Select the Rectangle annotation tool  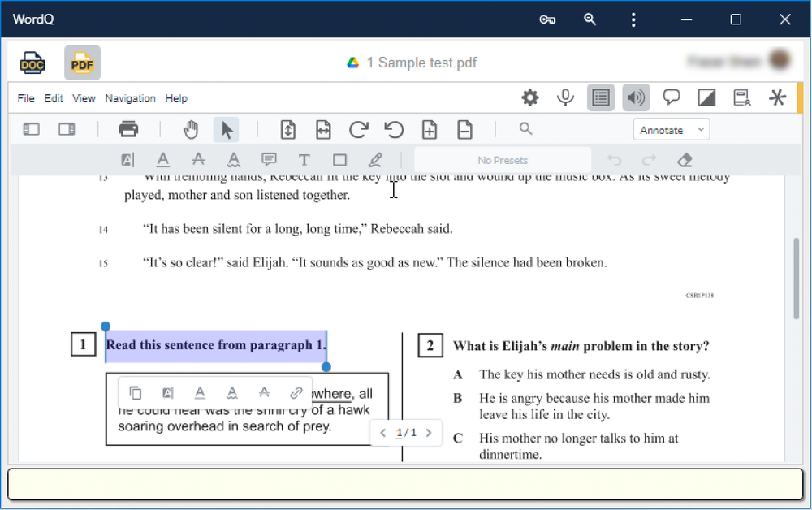339,160
